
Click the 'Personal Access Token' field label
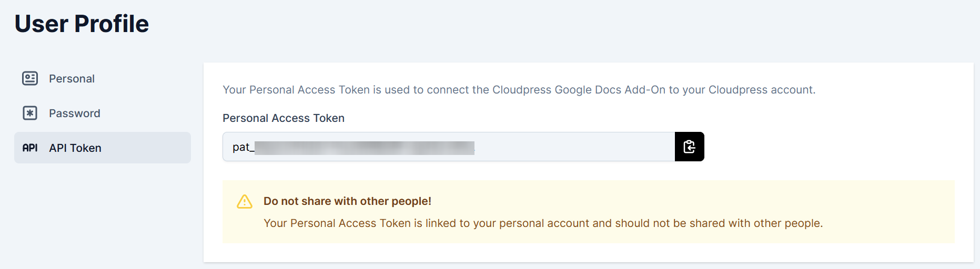[283, 118]
